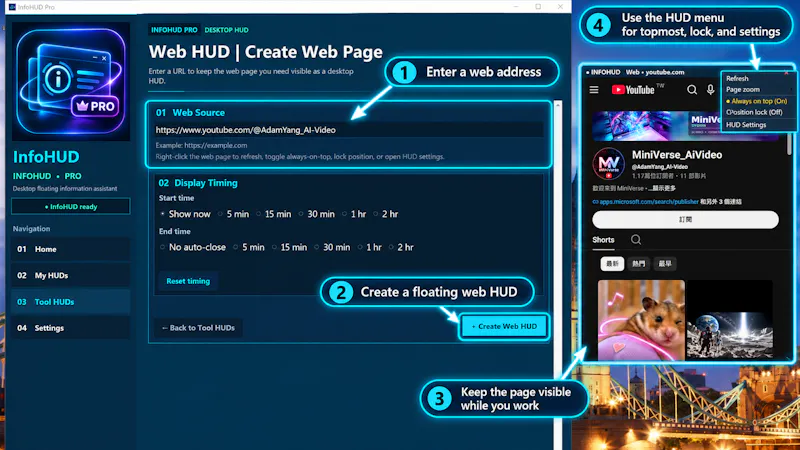
Task: Click the InfoHUD Pro logo image
Action: [71, 82]
